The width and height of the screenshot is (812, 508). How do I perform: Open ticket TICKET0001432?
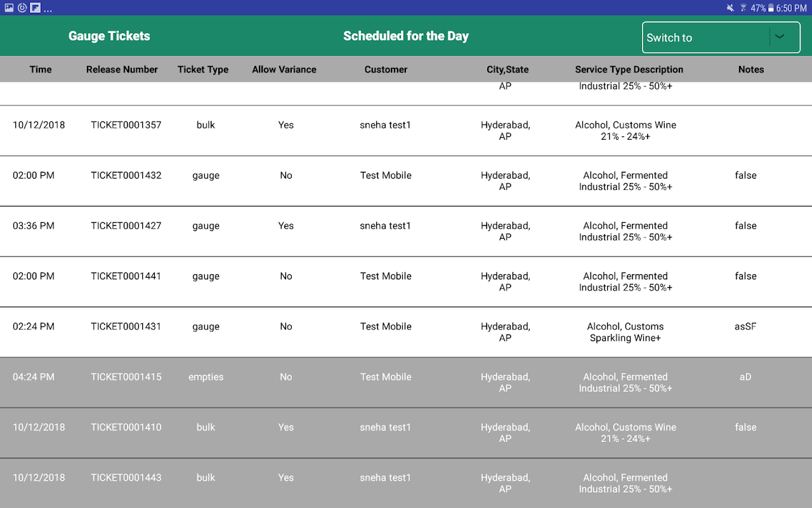[x=126, y=175]
